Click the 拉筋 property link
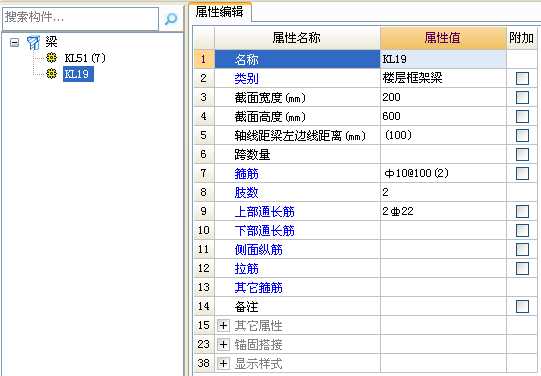 click(x=246, y=268)
